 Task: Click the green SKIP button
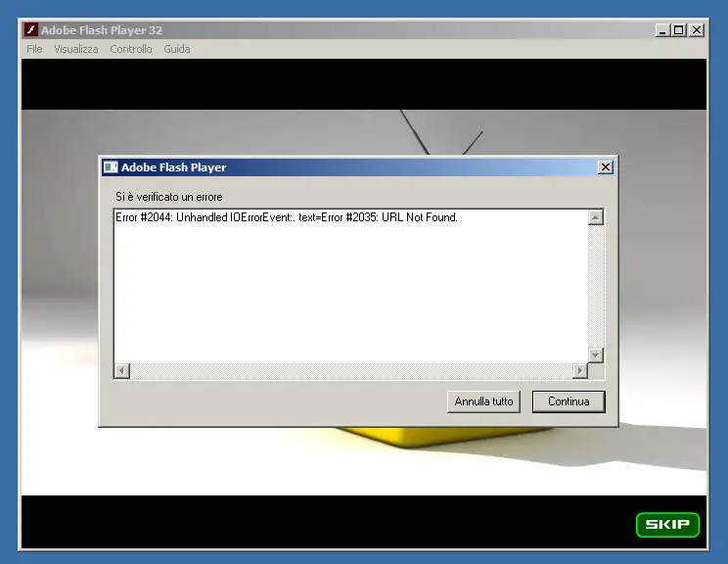tap(667, 525)
